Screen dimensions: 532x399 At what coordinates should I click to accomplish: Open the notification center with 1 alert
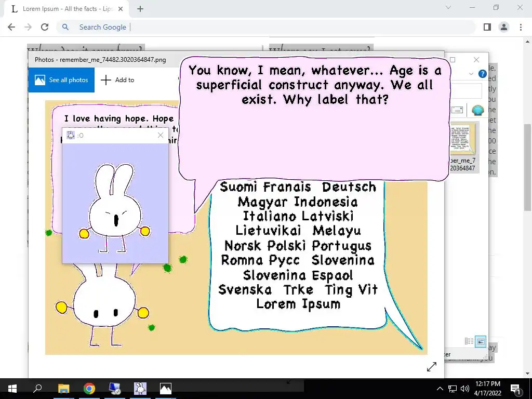click(x=515, y=389)
